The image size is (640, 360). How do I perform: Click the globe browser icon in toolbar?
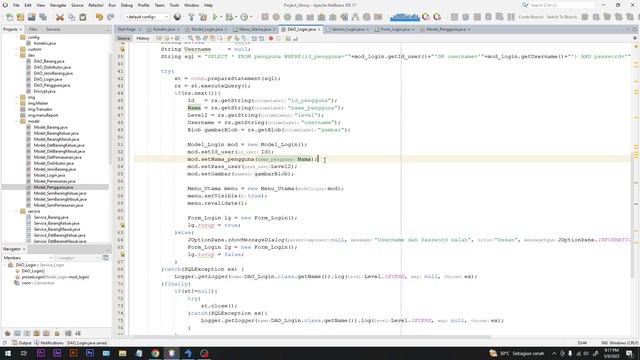pos(177,17)
